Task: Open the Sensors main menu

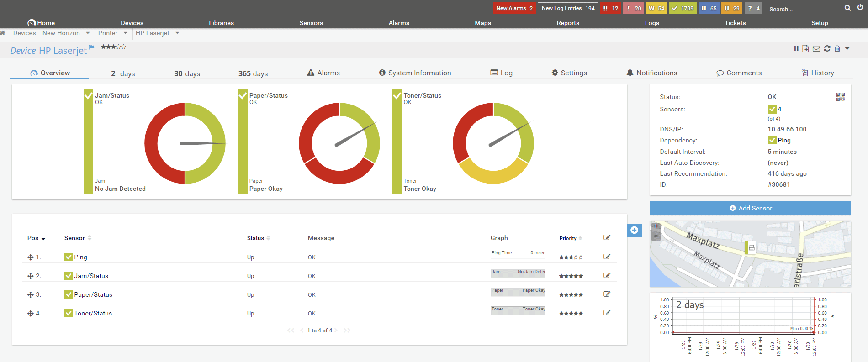Action: [311, 23]
